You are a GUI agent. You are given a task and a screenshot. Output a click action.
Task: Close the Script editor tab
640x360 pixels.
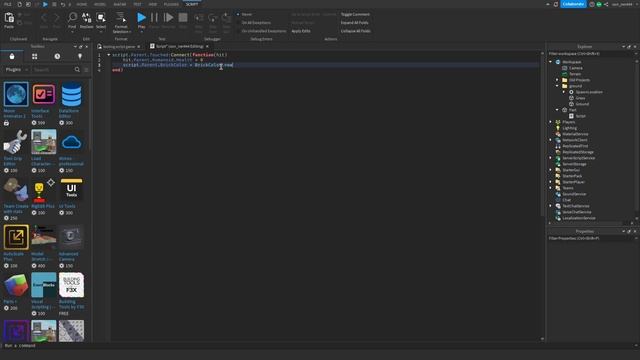[207, 47]
